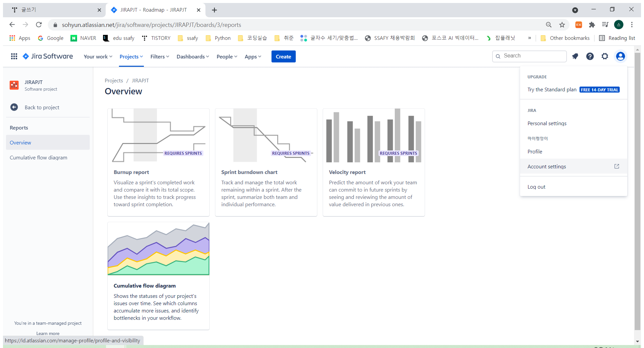Viewport: 644px width, 348px height.
Task: Click the page vertical scrollbar
Action: (637, 191)
